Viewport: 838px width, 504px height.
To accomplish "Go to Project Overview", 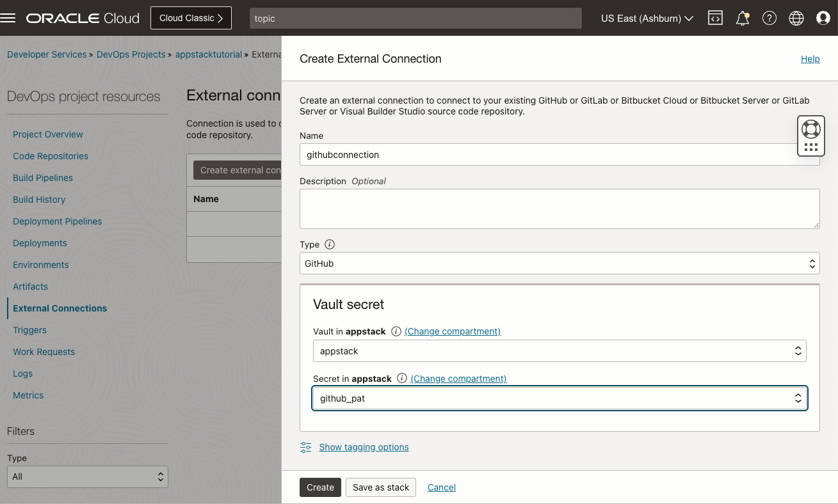I will 48,134.
